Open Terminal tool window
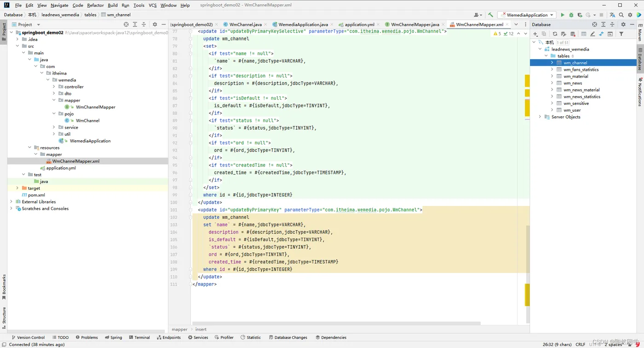 (139, 337)
